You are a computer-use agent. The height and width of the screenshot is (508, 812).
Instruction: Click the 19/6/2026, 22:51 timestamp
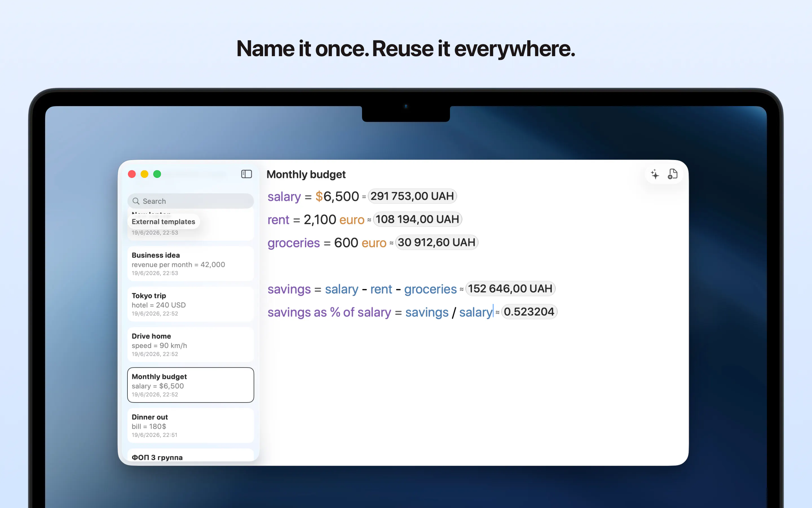pos(155,435)
